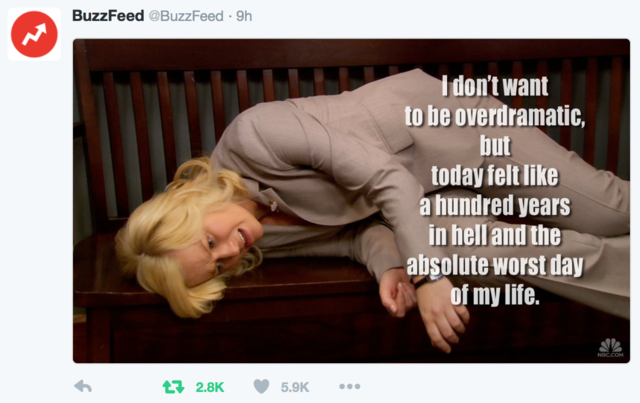Like the tweet with the heart icon
The height and width of the screenshot is (403, 640).
262,386
